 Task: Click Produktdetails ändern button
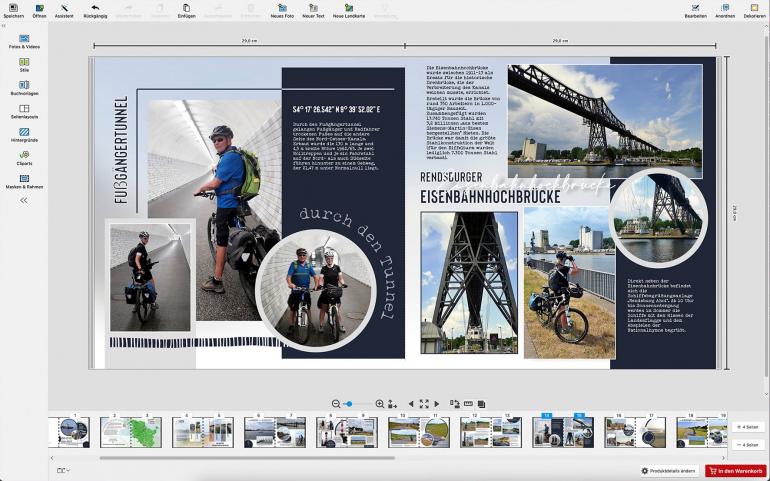pyautogui.click(x=670, y=470)
